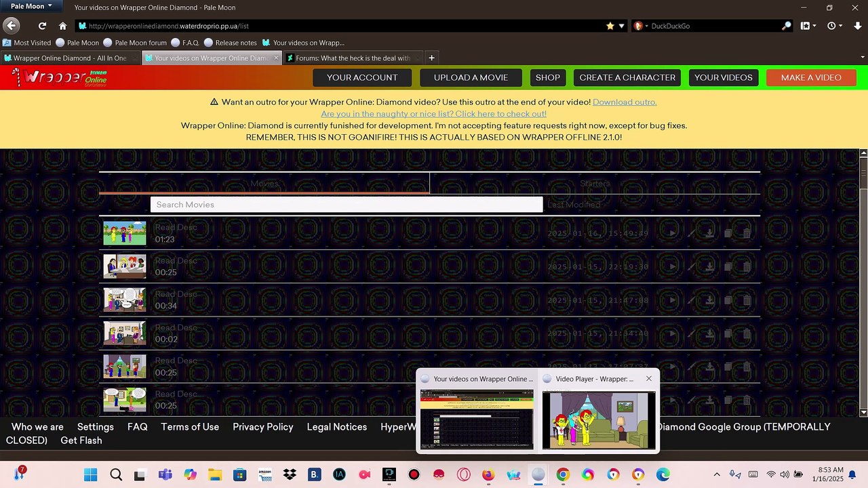Open the YOUR ACCOUNT page
The height and width of the screenshot is (488, 868).
click(x=362, y=77)
